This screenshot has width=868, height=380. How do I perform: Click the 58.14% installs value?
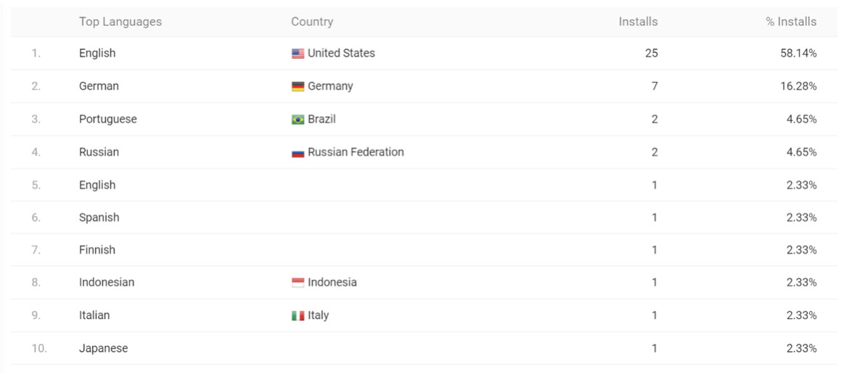pyautogui.click(x=798, y=54)
